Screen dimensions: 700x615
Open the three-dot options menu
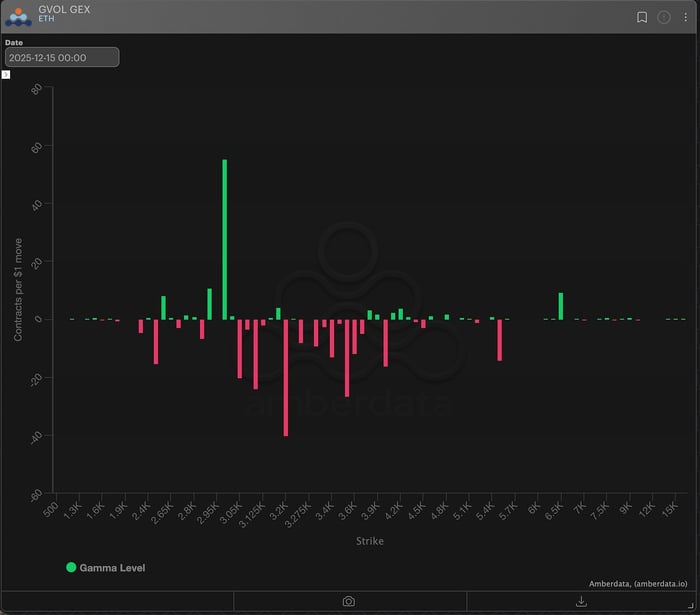pos(685,17)
